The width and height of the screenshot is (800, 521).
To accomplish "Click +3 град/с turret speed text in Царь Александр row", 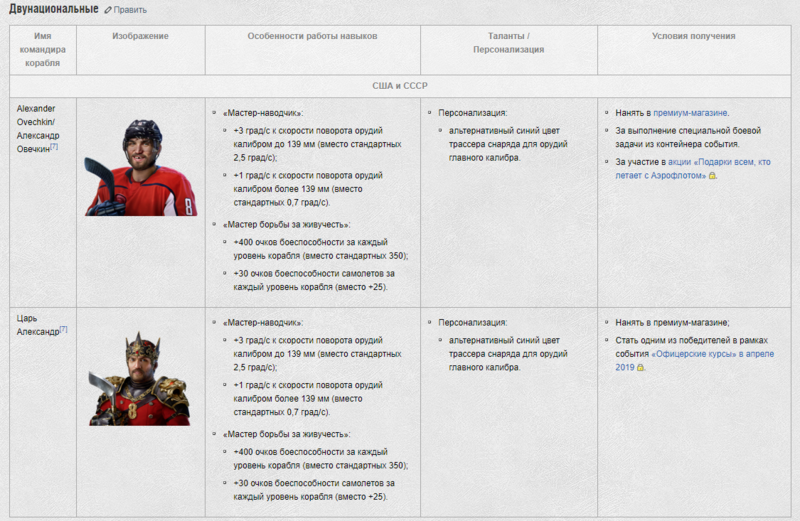I will pyautogui.click(x=317, y=354).
